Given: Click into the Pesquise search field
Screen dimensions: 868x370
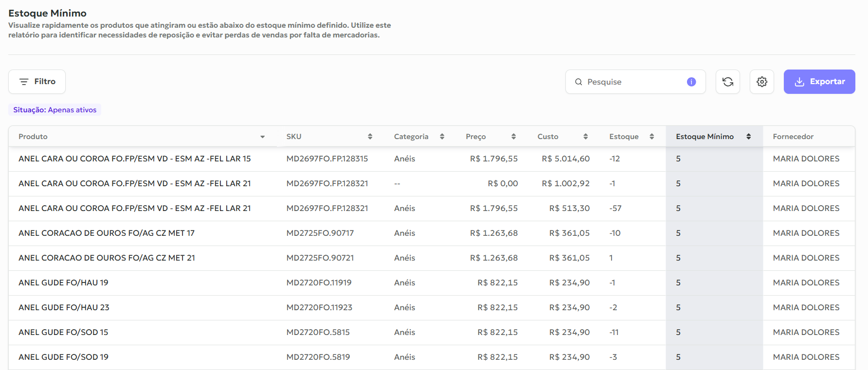Looking at the screenshot, I should (635, 82).
